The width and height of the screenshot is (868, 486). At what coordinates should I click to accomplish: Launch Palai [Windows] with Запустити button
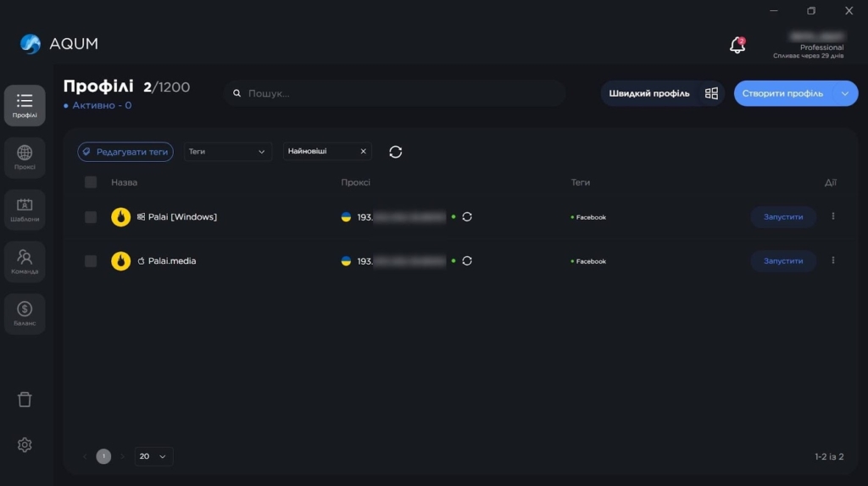pyautogui.click(x=782, y=217)
